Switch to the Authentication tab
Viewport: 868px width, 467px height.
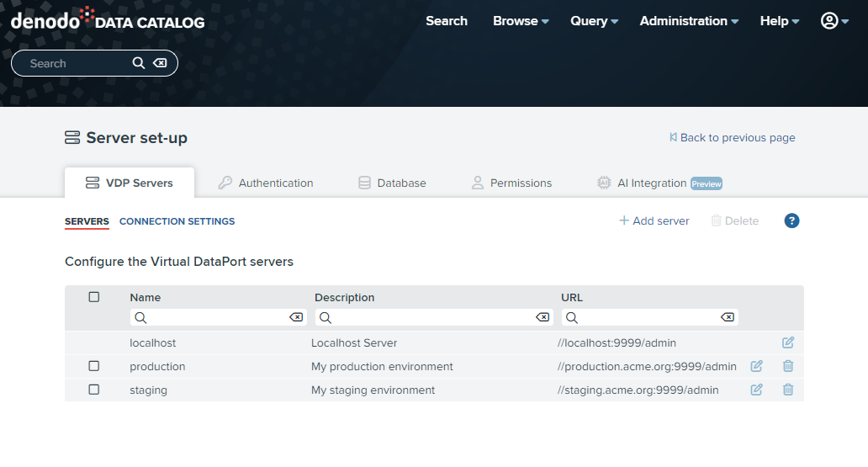point(266,183)
